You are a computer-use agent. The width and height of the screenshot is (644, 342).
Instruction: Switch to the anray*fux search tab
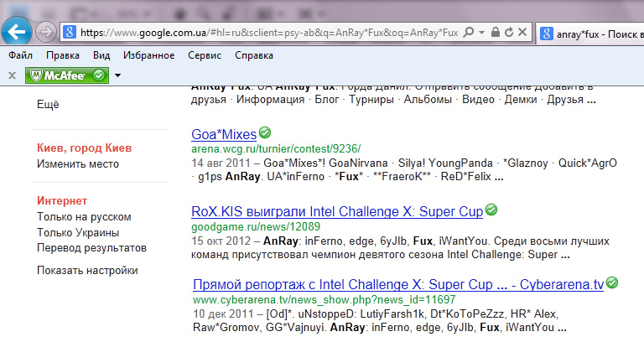pos(589,34)
